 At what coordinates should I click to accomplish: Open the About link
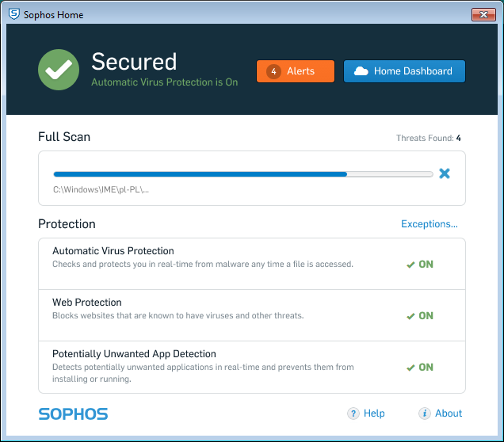449,413
